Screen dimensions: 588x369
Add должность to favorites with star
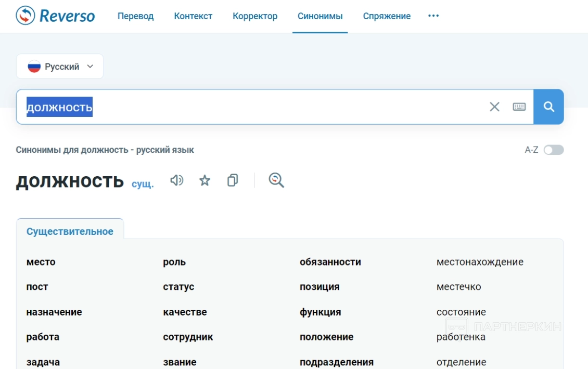[205, 180]
